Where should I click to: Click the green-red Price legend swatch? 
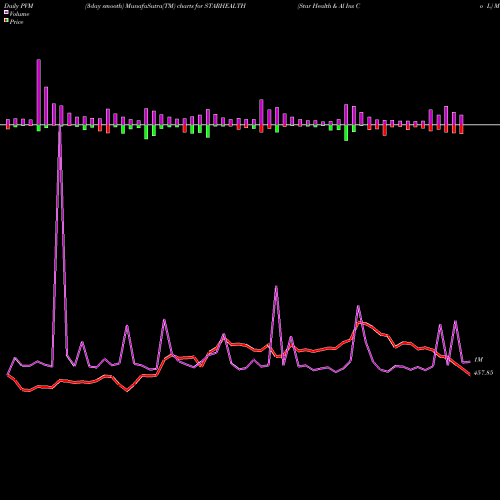tap(6, 21)
